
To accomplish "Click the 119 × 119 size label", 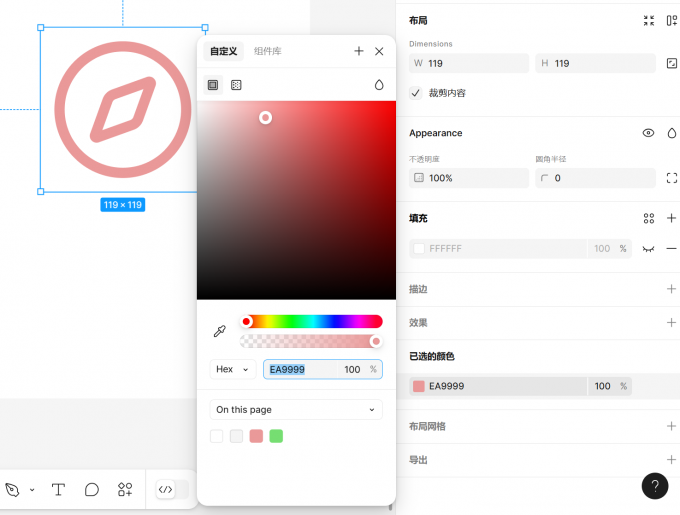I will tap(123, 205).
